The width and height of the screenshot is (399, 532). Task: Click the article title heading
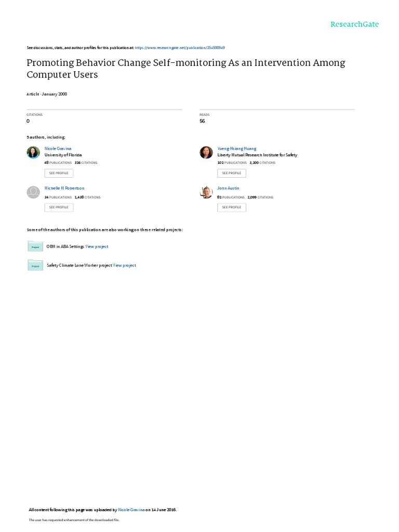[186, 69]
